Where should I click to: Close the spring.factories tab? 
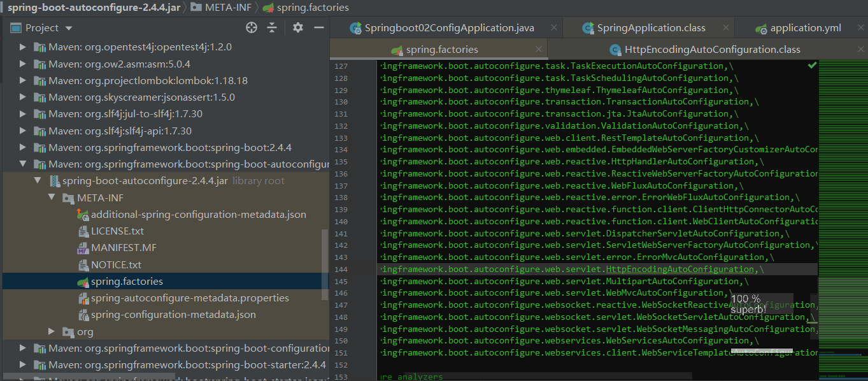point(539,49)
